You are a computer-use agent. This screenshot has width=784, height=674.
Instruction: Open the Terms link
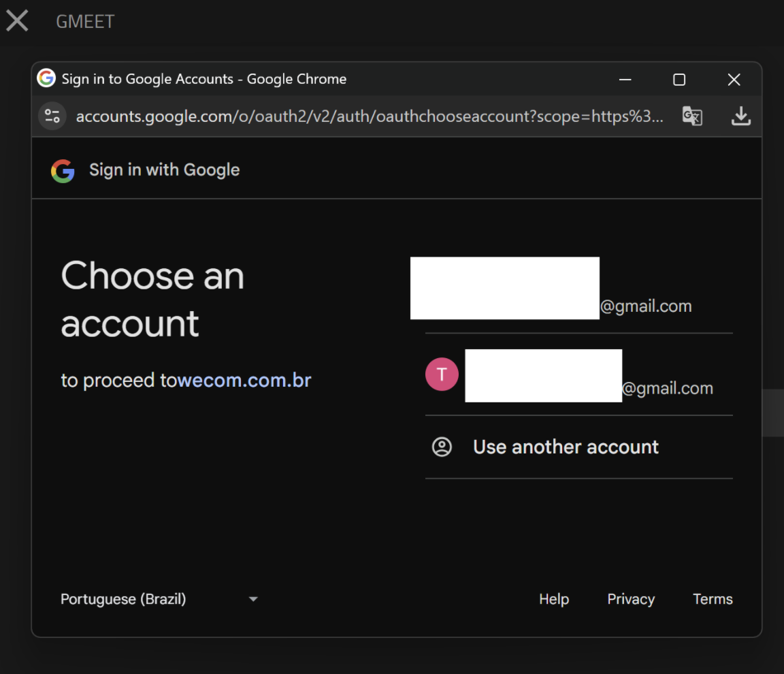[713, 599]
